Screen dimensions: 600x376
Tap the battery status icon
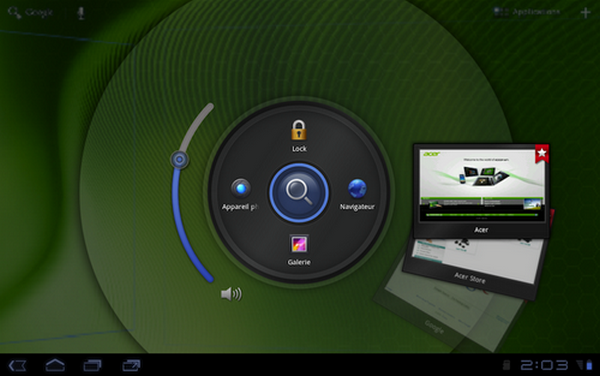(x=590, y=365)
